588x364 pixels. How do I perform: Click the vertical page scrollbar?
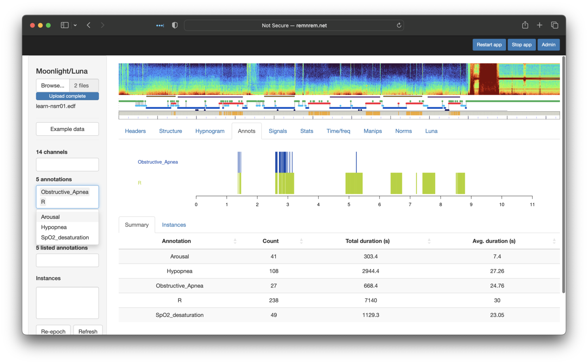(563, 174)
